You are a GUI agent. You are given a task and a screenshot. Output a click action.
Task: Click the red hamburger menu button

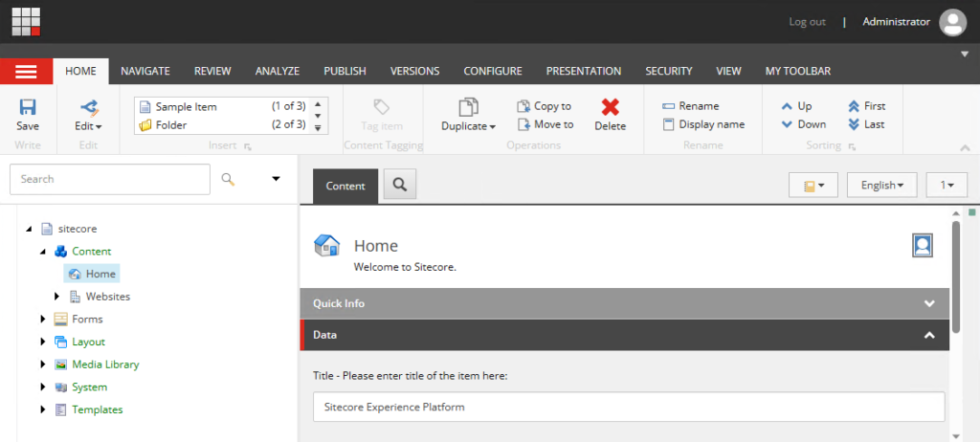pos(26,72)
